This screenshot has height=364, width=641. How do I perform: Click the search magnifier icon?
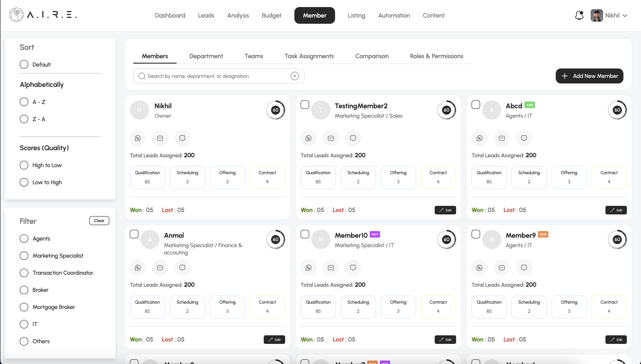pyautogui.click(x=142, y=76)
